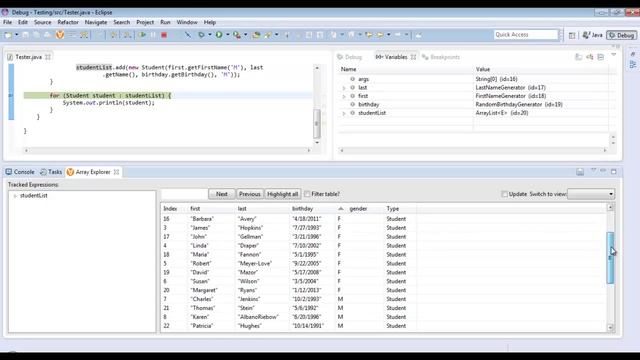Switch to the Java perspective

pos(593,35)
